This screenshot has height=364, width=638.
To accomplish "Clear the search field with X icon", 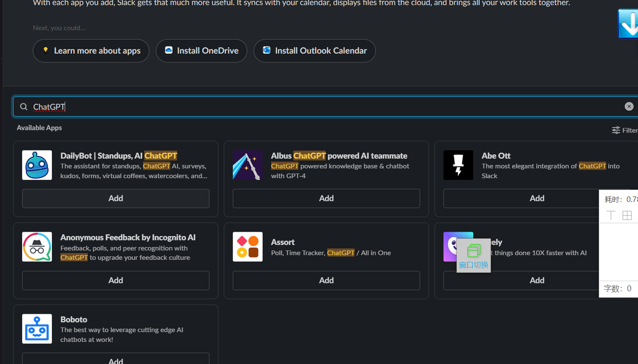I will [x=629, y=106].
